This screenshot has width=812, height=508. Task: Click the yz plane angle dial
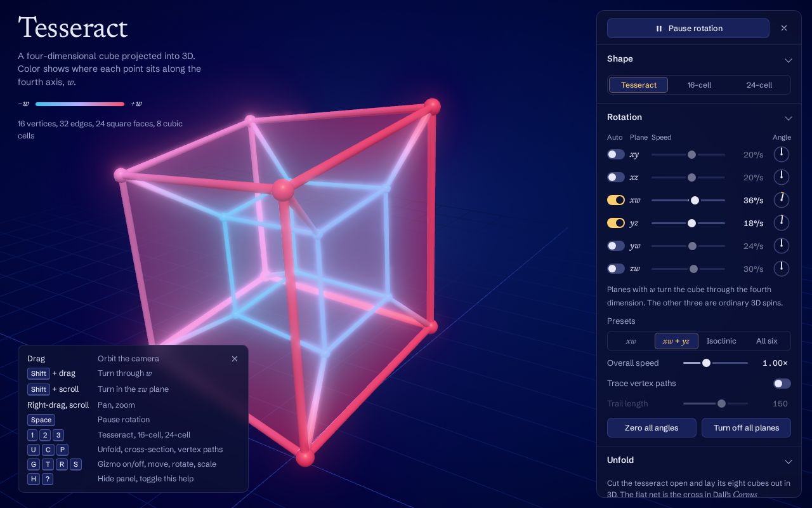tap(782, 223)
